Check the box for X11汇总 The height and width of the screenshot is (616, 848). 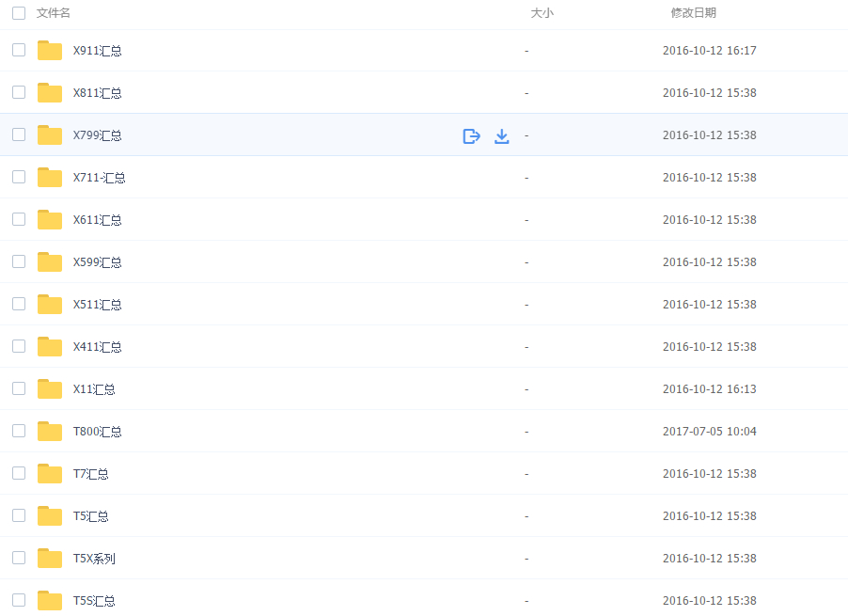tap(19, 388)
